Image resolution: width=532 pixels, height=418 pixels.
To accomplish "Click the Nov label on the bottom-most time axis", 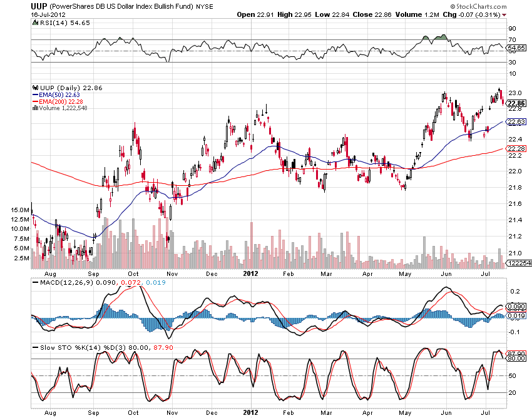I will (172, 412).
